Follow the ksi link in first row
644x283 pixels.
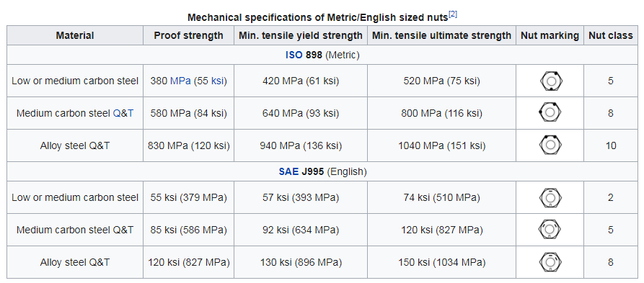click(218, 81)
